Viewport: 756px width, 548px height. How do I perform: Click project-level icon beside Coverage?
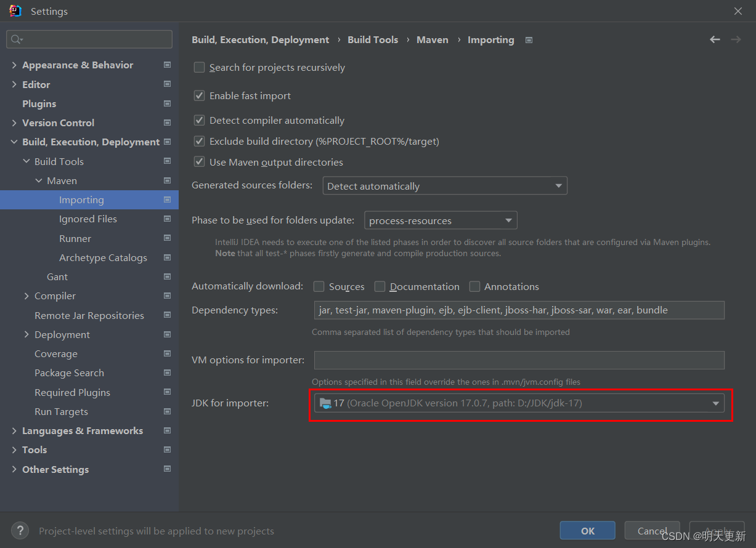pyautogui.click(x=167, y=353)
